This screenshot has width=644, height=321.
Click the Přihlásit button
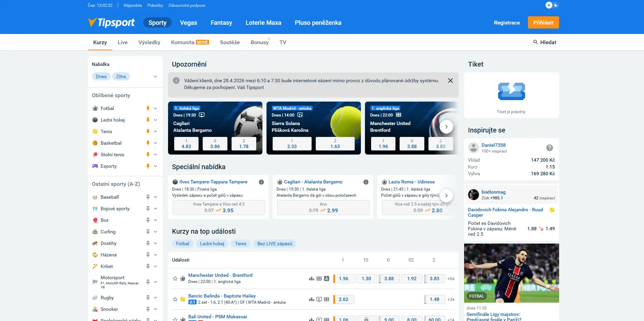point(543,22)
